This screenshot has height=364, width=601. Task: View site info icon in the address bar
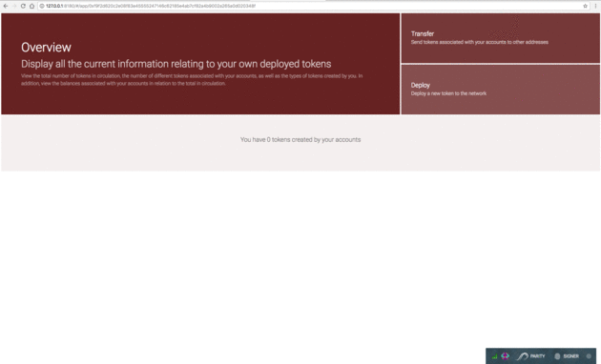(x=42, y=6)
